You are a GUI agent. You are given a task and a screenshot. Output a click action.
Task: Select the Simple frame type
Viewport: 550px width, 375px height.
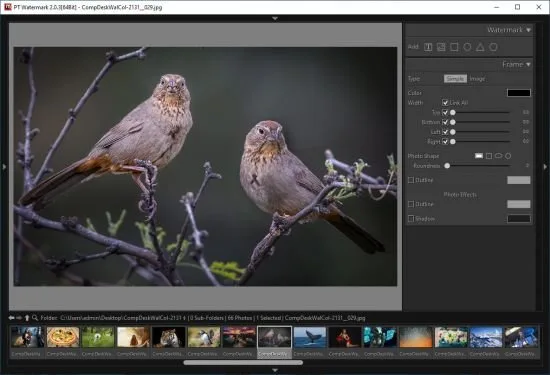pos(455,79)
